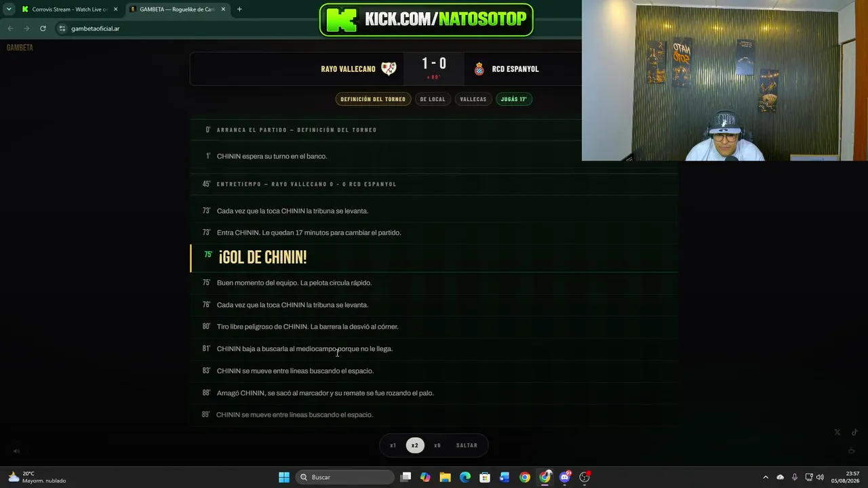The image size is (868, 488).
Task: Click the GAMBETA logo link
Action: [20, 47]
